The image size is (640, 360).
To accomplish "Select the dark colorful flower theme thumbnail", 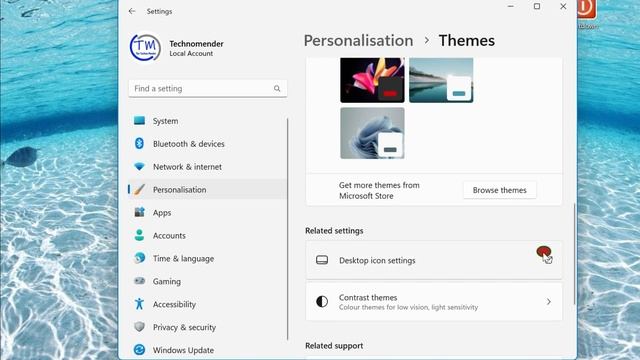I will (x=372, y=80).
